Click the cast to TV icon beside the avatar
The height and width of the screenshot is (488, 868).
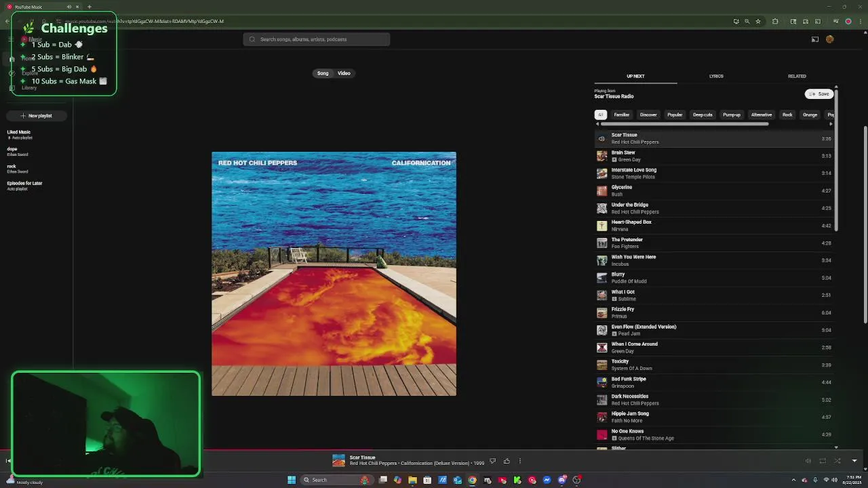tap(815, 39)
